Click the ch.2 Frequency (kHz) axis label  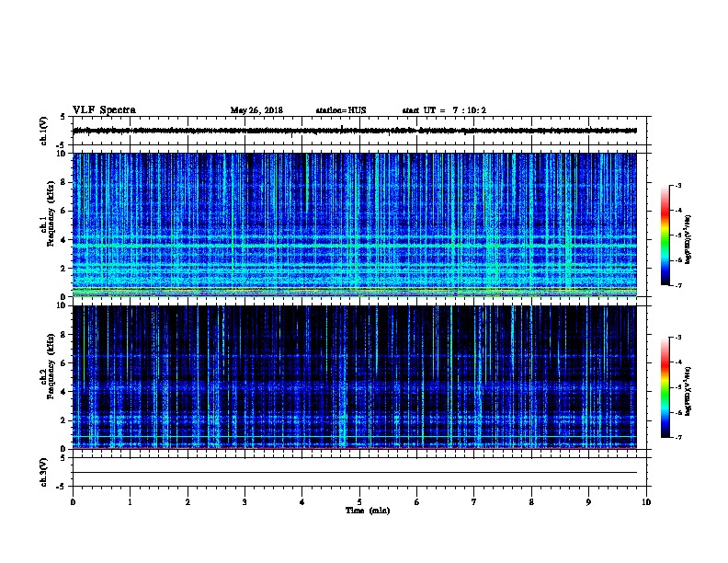(48, 366)
